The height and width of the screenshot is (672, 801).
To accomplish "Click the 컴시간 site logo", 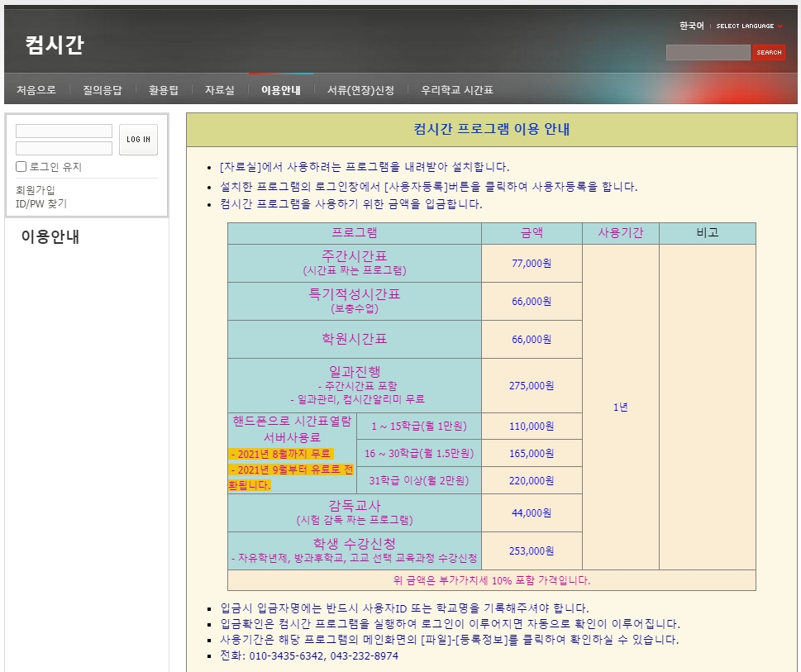I will (55, 45).
